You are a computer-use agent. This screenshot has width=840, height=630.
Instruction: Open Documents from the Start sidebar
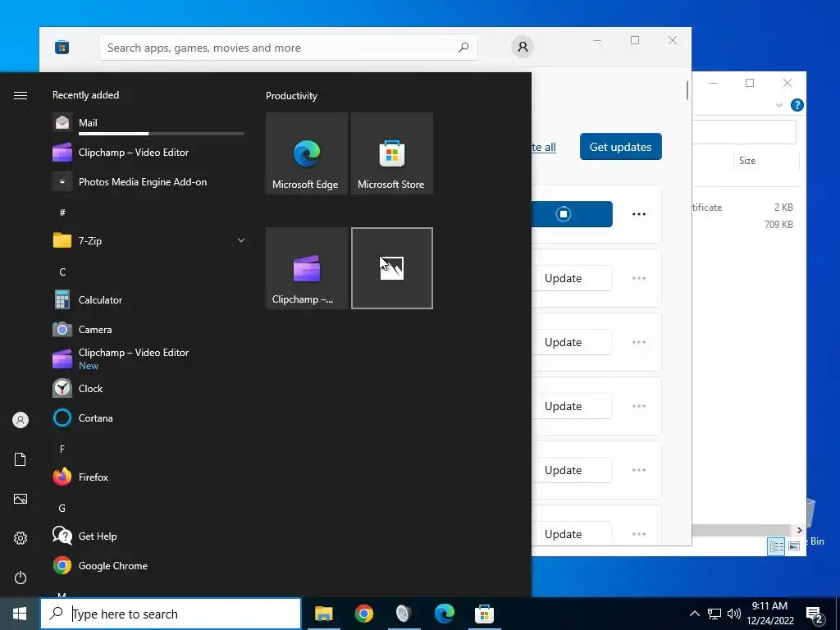click(21, 459)
